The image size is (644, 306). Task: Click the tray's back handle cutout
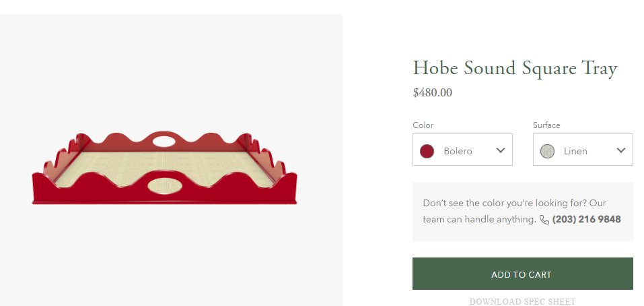(163, 141)
